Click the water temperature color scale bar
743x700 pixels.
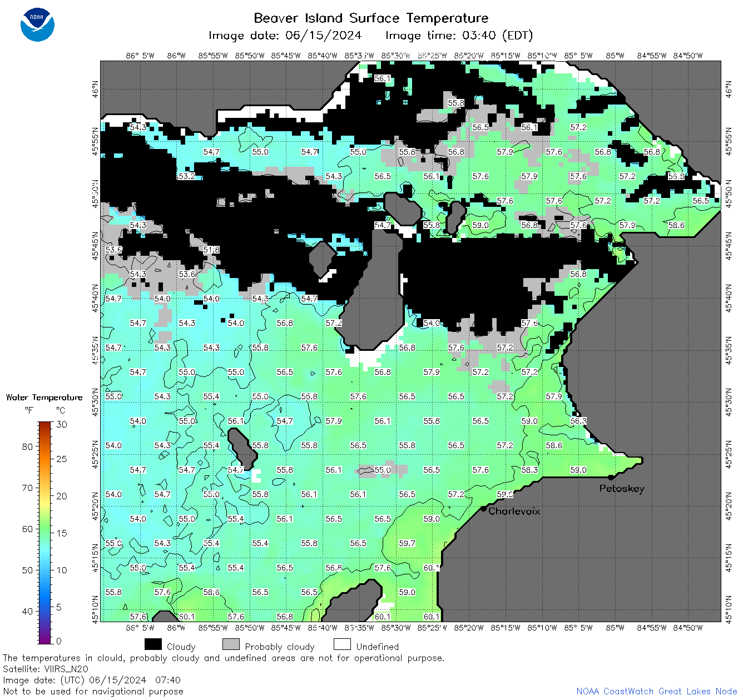coord(45,533)
